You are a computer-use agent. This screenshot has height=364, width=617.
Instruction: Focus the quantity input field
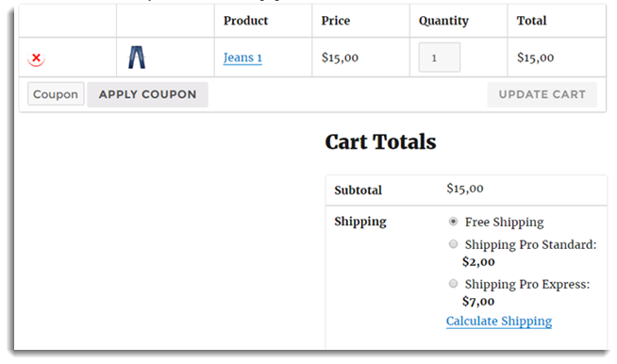coord(439,58)
